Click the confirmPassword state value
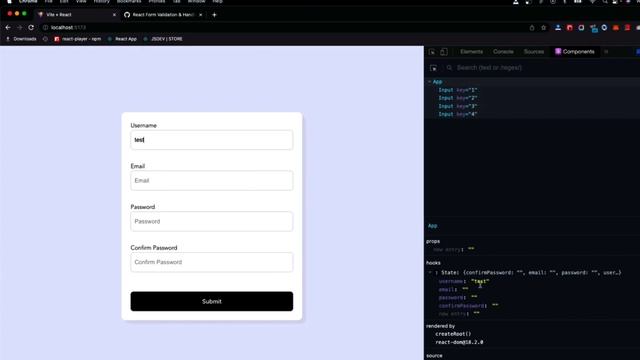640x360 pixels. [x=495, y=305]
